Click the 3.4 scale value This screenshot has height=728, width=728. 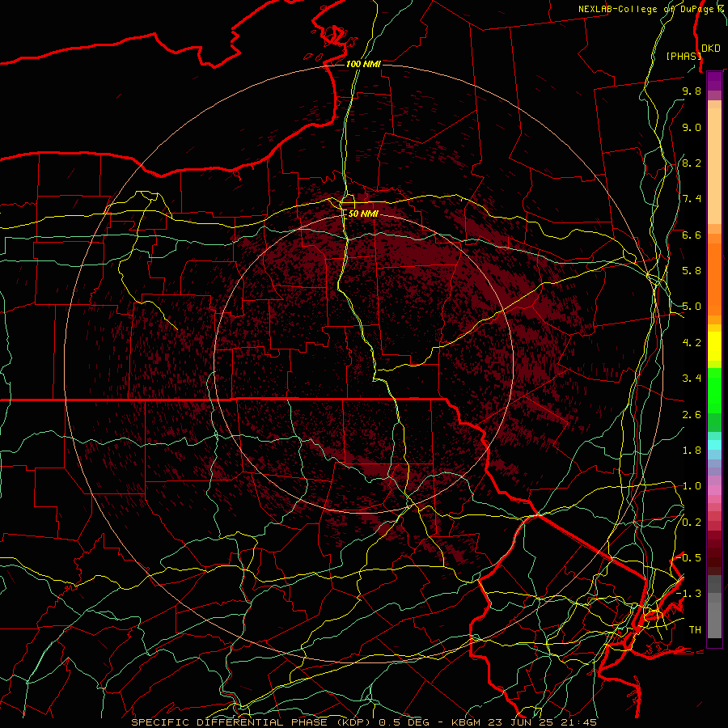click(692, 379)
